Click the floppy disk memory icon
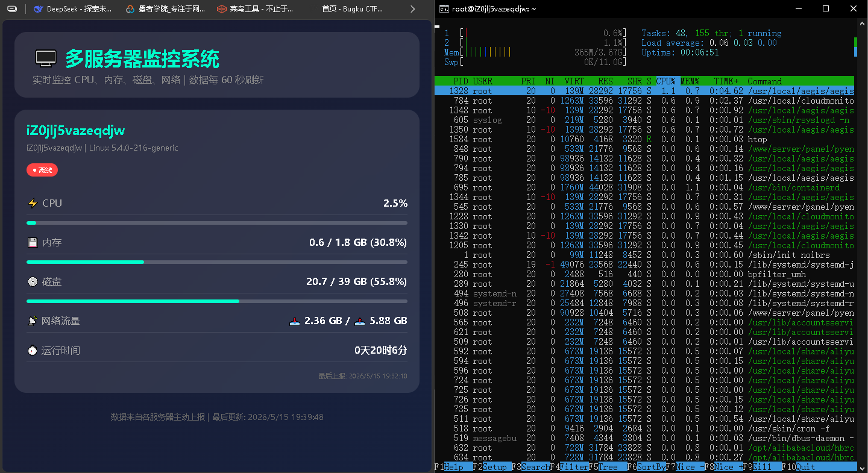The image size is (868, 473). pyautogui.click(x=33, y=242)
